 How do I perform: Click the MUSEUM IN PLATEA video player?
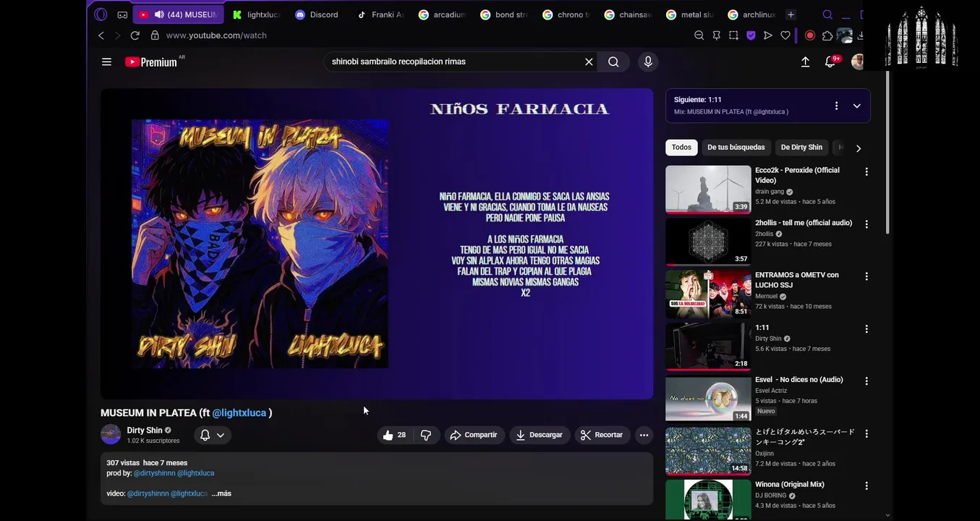377,244
